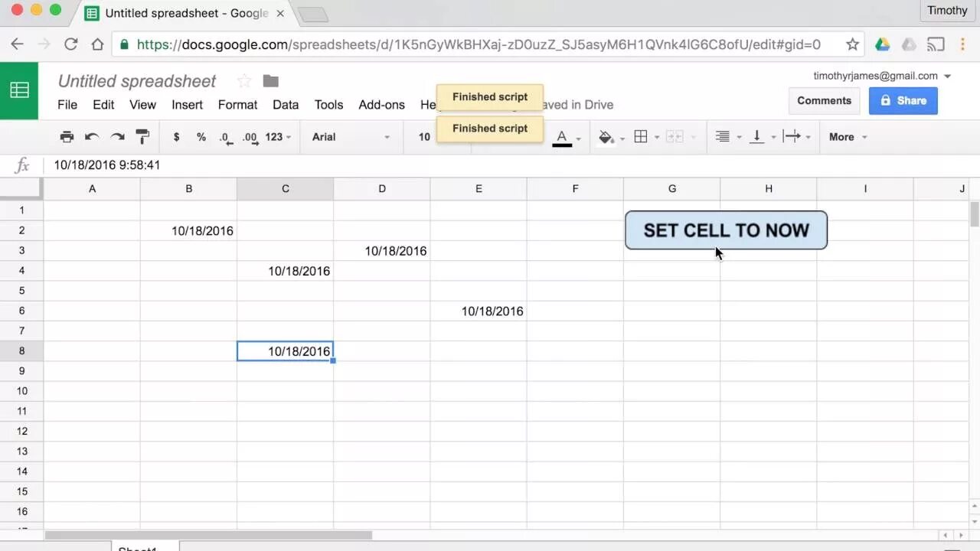Click the select-all corner box
Image resolution: width=980 pixels, height=551 pixels.
tap(21, 189)
